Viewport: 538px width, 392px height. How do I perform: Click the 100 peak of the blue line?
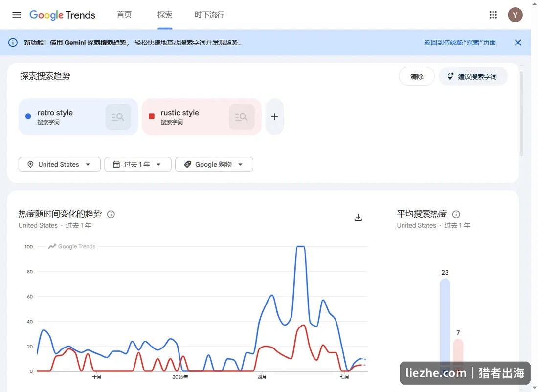[x=301, y=246]
